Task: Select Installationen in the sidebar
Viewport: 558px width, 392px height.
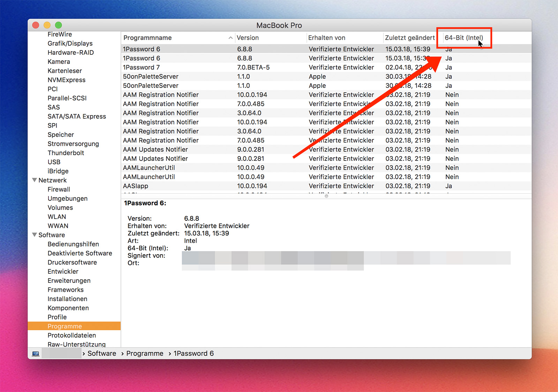Action: pyautogui.click(x=67, y=299)
